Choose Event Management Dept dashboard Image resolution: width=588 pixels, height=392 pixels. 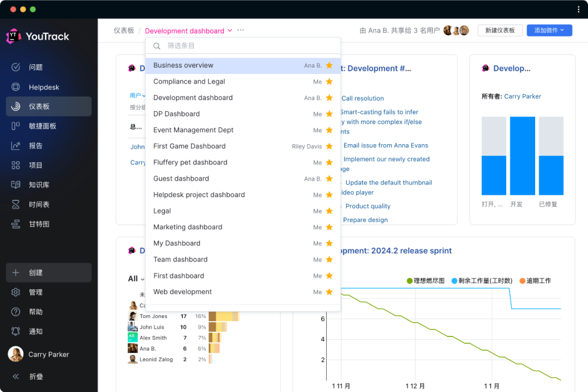[243, 130]
